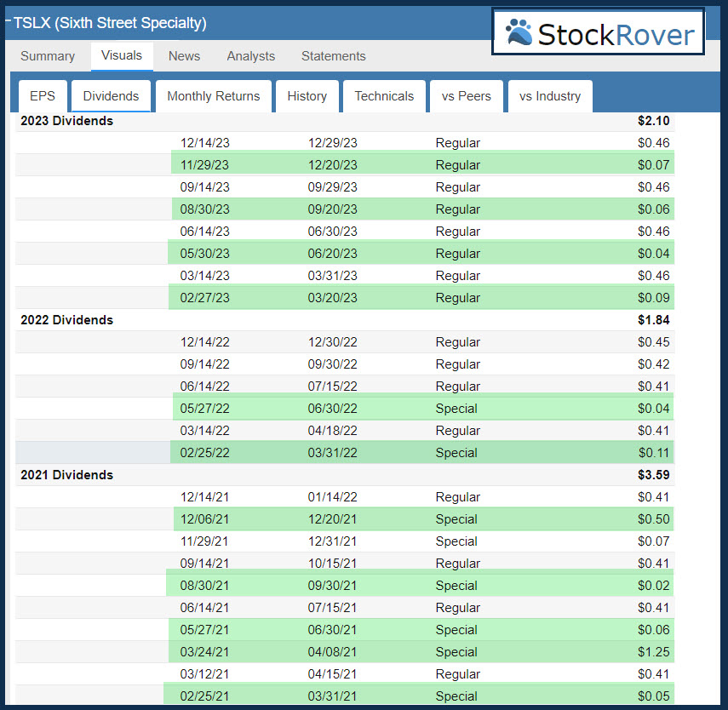This screenshot has height=710, width=728.
Task: Open the History sub-tab
Action: click(x=307, y=96)
